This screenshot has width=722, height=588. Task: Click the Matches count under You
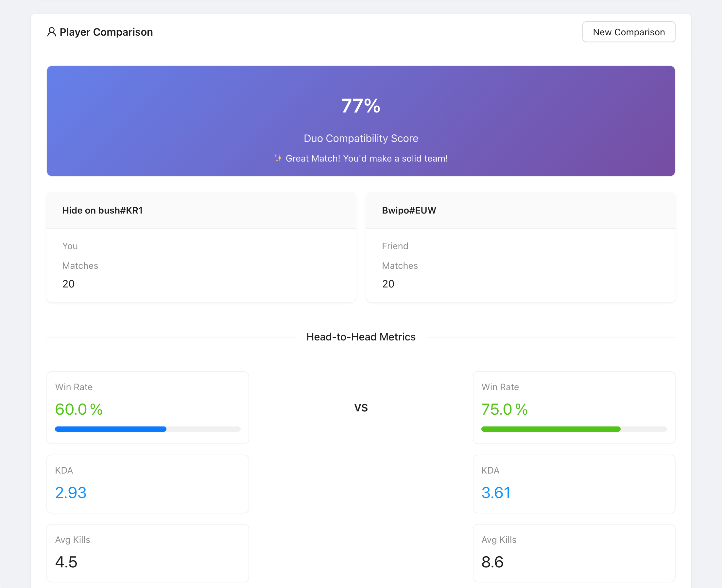pos(68,284)
